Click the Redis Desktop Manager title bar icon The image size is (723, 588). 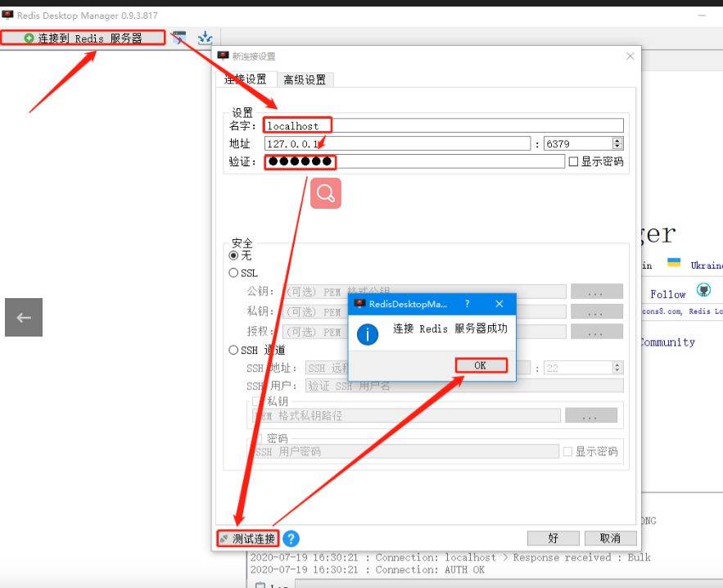tap(7, 16)
